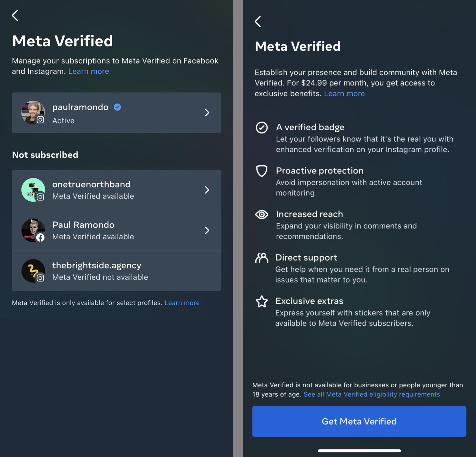Click the verified badge checkmark icon
The image size is (476, 457).
click(x=262, y=128)
